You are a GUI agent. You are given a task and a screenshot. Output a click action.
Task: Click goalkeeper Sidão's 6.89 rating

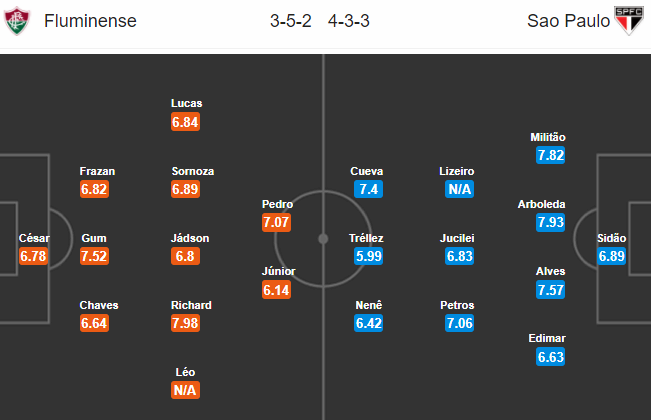click(x=611, y=256)
